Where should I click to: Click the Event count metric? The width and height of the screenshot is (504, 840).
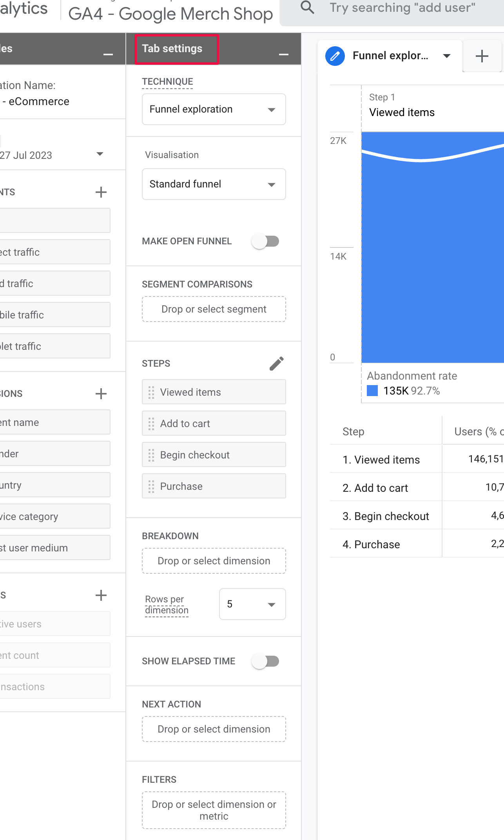(55, 655)
